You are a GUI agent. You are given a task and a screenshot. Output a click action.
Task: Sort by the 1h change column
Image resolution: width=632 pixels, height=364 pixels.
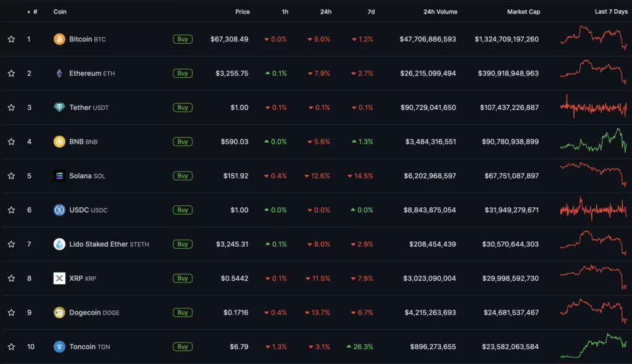point(285,12)
